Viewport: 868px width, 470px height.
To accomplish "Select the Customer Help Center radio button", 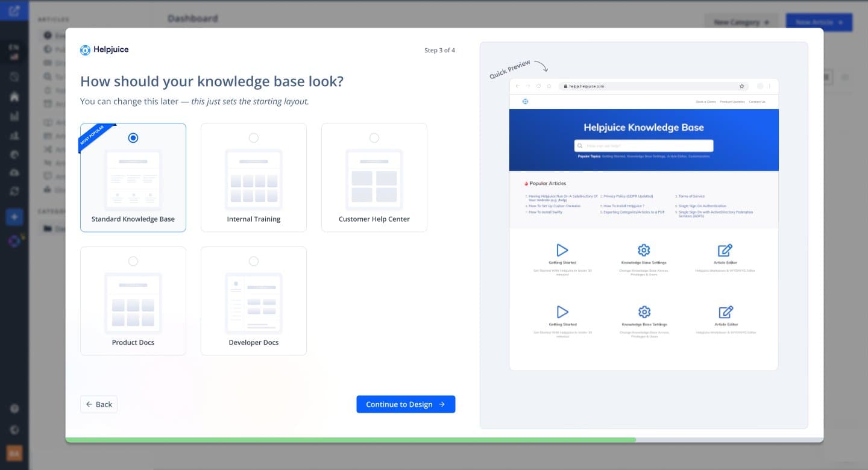I will (374, 138).
